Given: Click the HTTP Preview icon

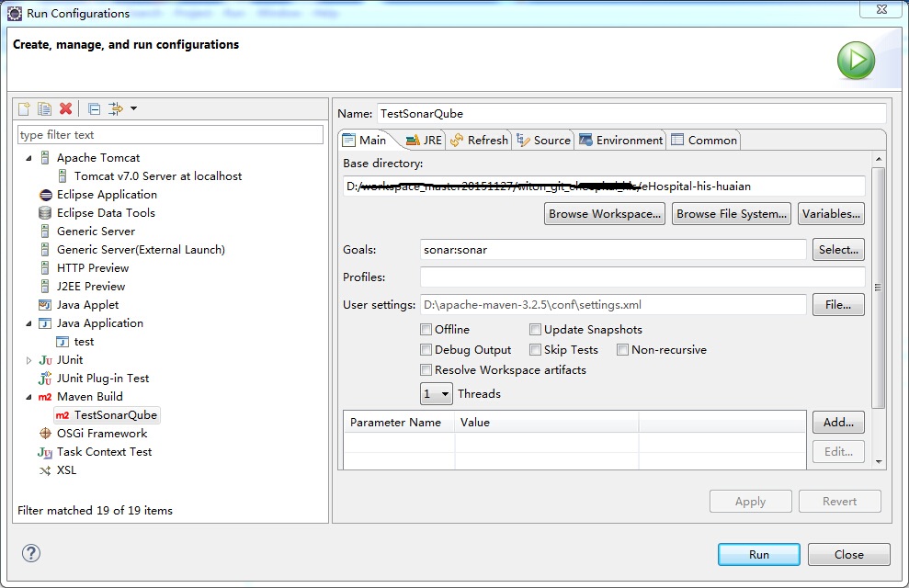Looking at the screenshot, I should tap(45, 268).
